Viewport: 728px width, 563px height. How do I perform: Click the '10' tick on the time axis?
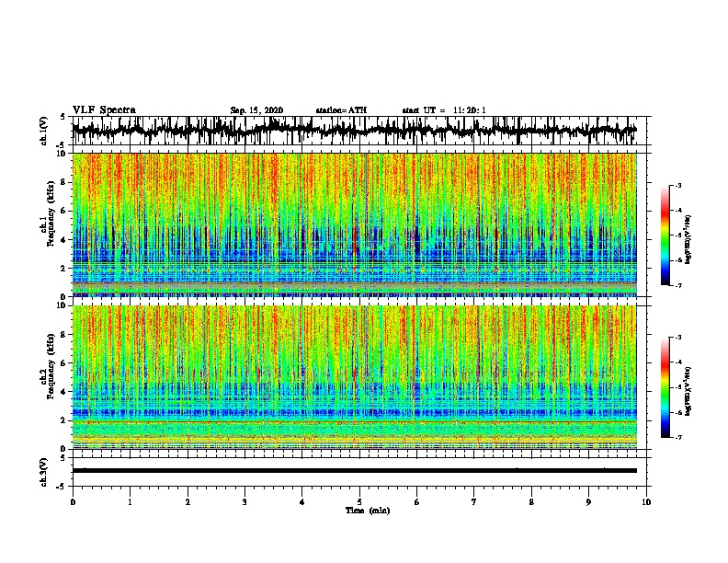pyautogui.click(x=646, y=502)
